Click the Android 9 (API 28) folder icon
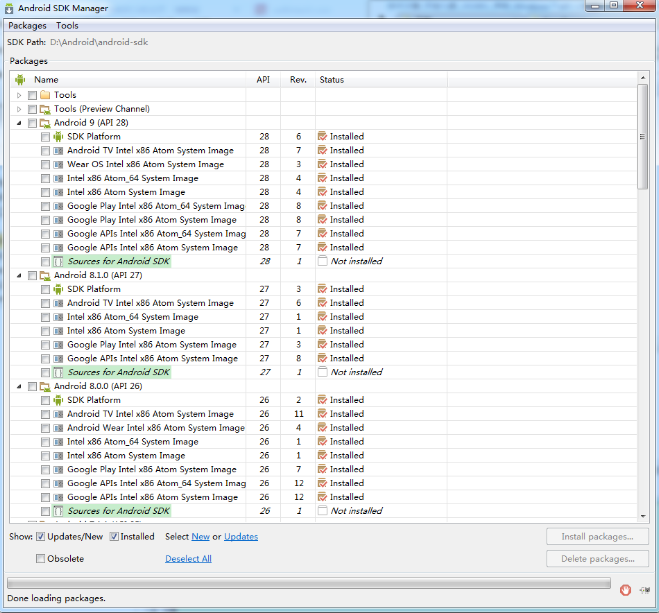This screenshot has width=659, height=613. pos(45,123)
